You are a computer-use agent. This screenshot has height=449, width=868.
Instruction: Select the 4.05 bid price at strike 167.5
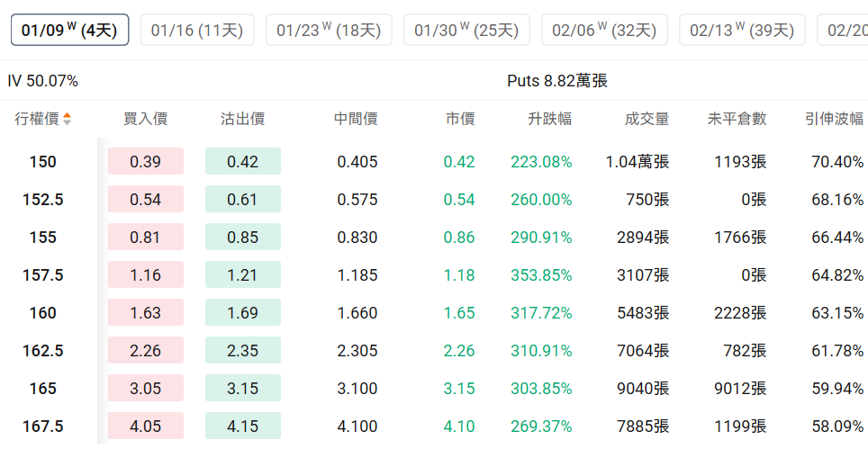[146, 427]
